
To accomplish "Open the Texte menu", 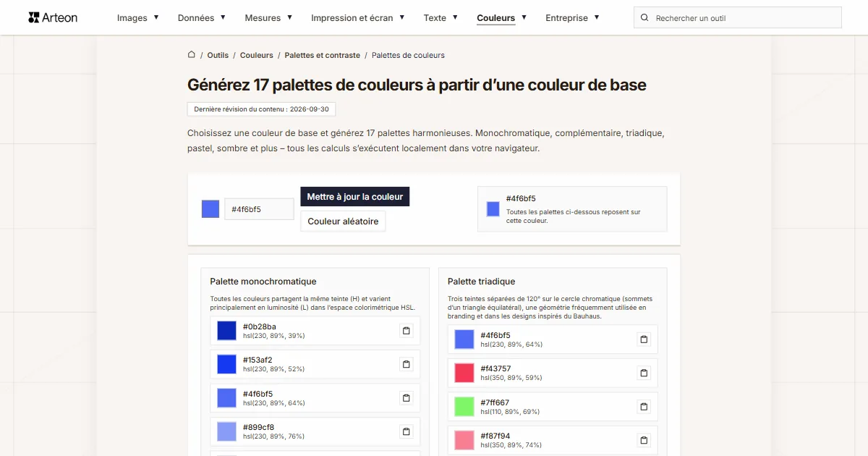I will click(441, 18).
